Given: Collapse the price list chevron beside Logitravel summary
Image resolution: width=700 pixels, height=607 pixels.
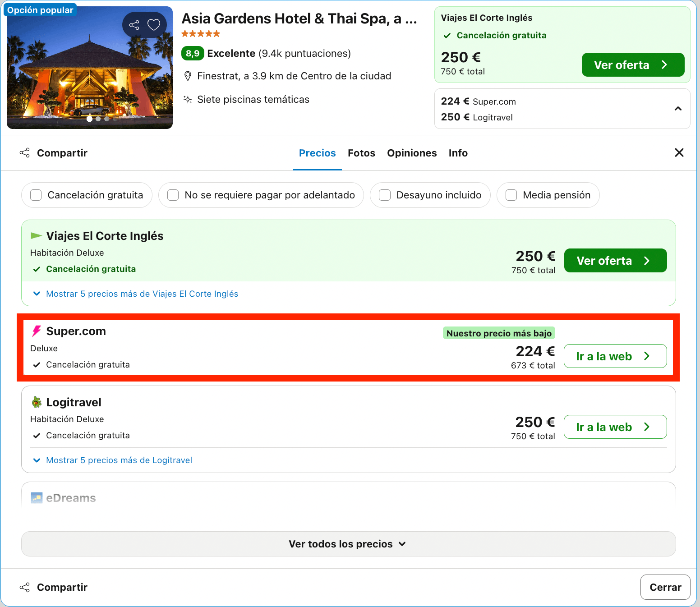Looking at the screenshot, I should tap(678, 109).
